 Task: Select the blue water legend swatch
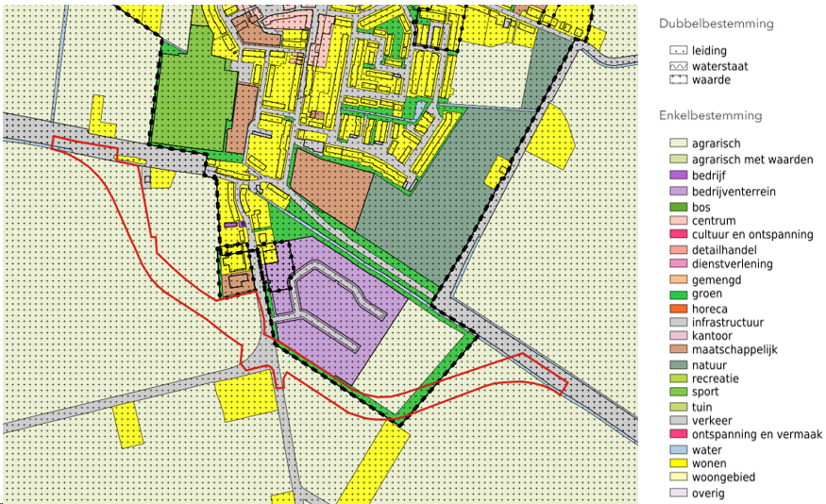pyautogui.click(x=679, y=450)
